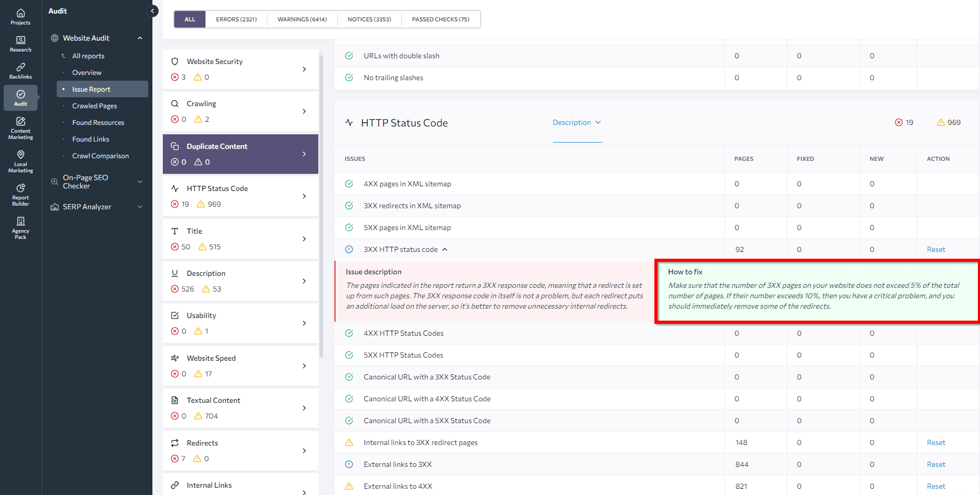Screen dimensions: 980x495
Task: Open the Backlinks tool
Action: click(x=20, y=70)
